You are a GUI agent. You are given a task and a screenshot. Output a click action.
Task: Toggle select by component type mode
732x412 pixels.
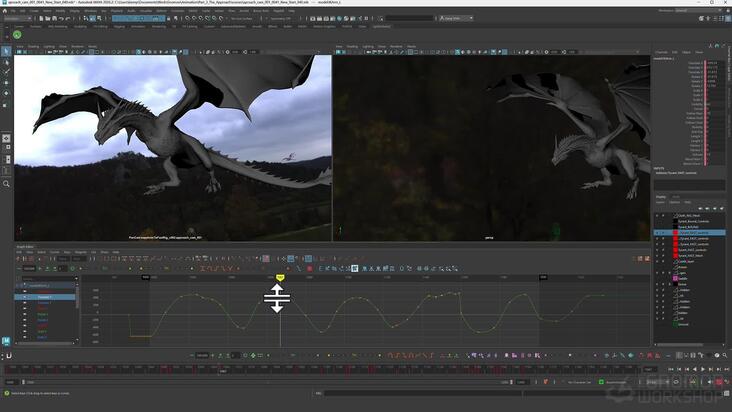click(x=99, y=18)
